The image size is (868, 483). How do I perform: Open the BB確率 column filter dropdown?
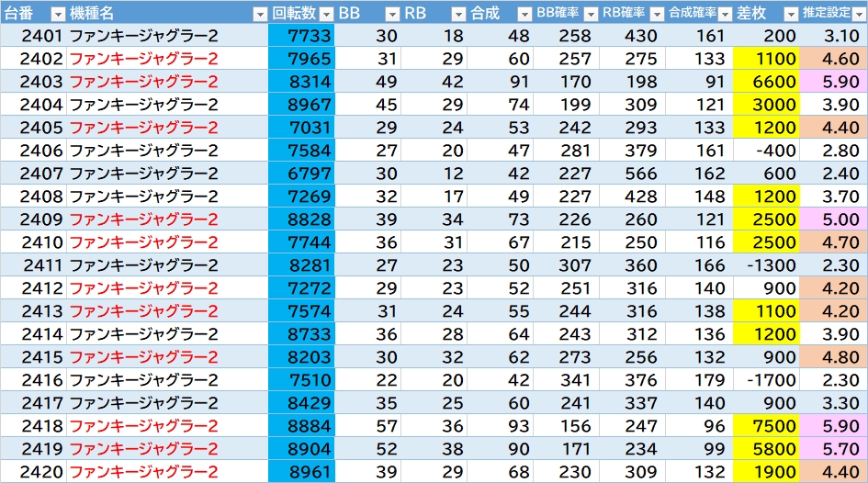(x=591, y=15)
